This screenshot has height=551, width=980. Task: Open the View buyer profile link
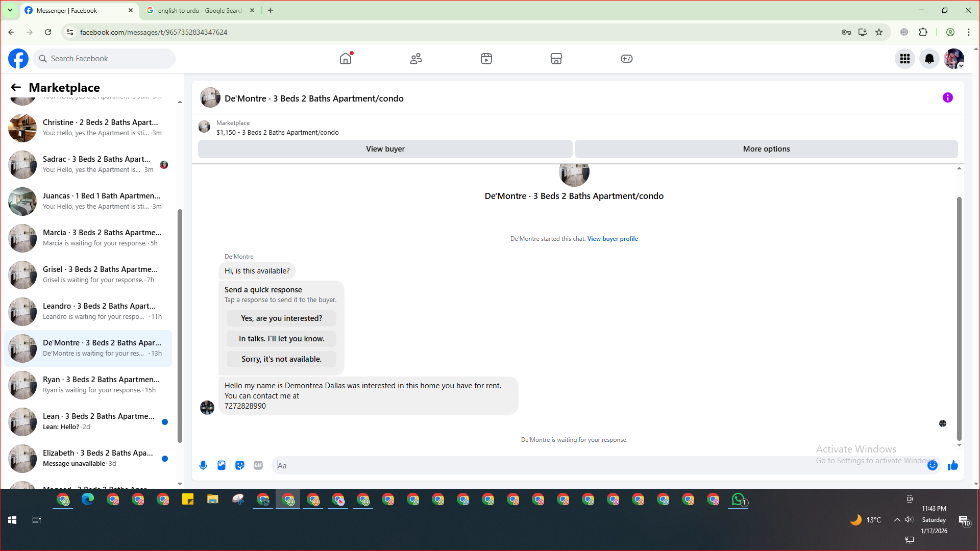[x=612, y=239]
